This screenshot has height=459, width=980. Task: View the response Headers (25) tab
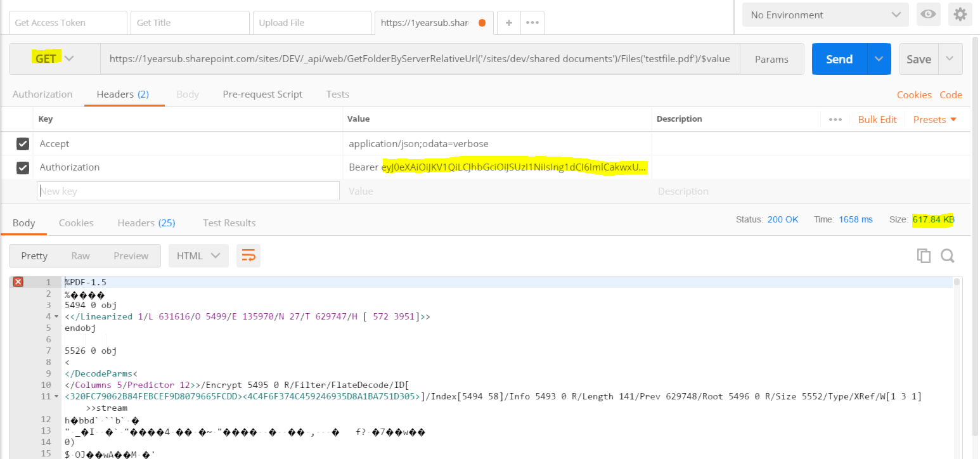coord(146,223)
